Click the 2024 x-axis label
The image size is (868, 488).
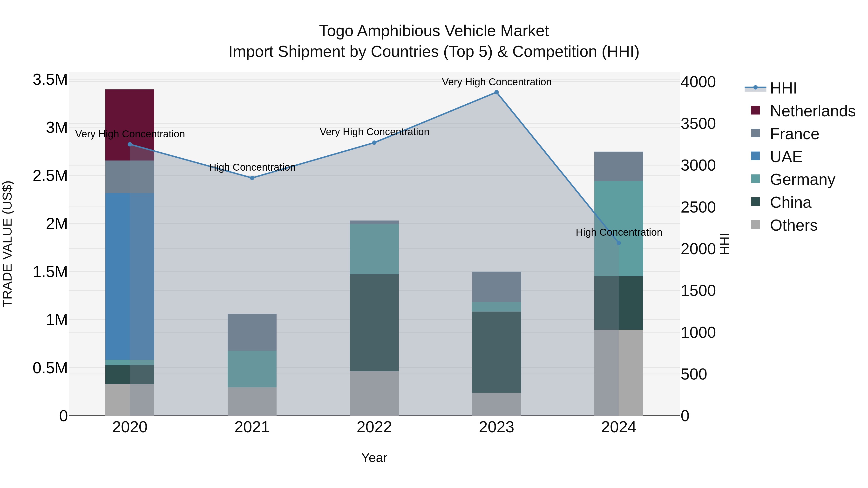tap(619, 427)
